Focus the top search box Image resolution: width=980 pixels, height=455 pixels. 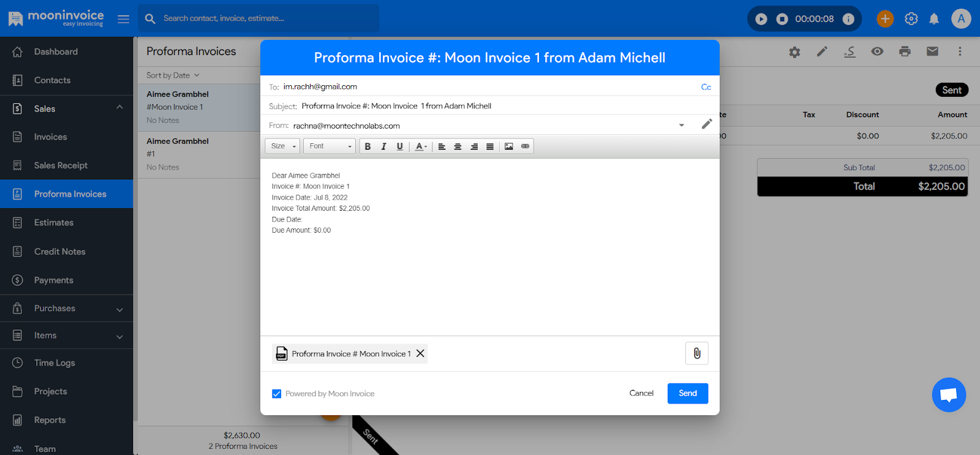(259, 18)
